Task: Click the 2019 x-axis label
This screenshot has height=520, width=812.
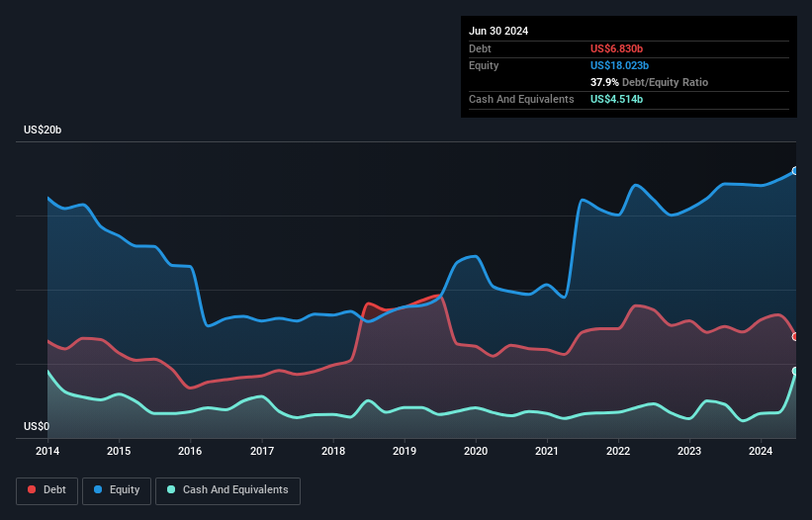Action: click(x=405, y=451)
